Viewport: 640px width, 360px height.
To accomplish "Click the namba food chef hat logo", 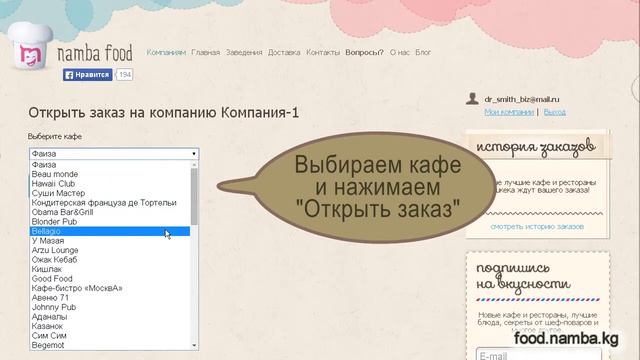I will pyautogui.click(x=30, y=47).
